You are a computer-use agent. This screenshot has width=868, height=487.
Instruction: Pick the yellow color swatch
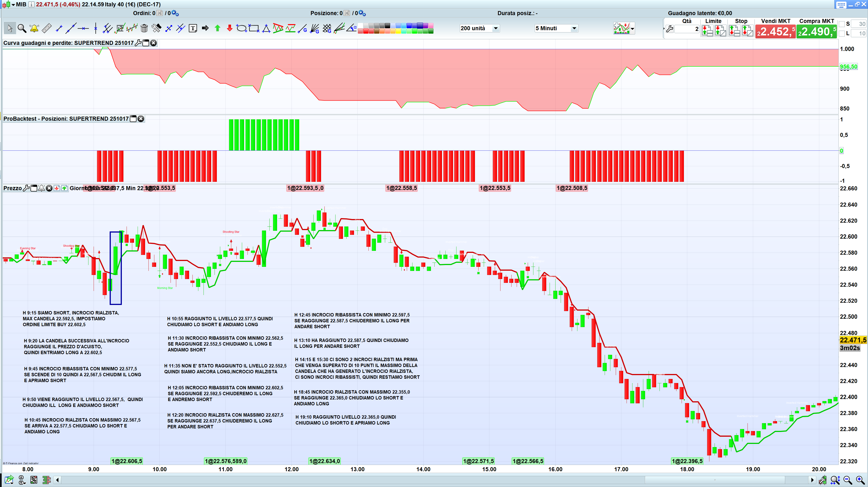tap(398, 31)
